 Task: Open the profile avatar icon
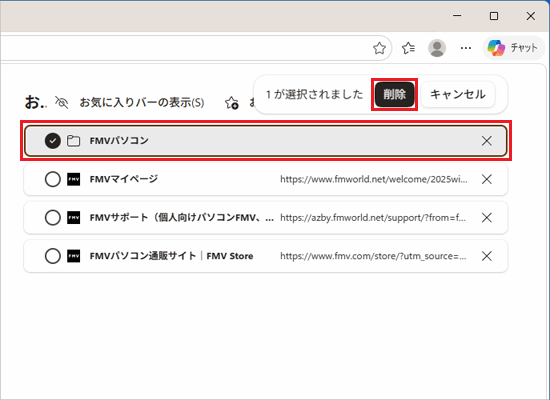[x=437, y=48]
